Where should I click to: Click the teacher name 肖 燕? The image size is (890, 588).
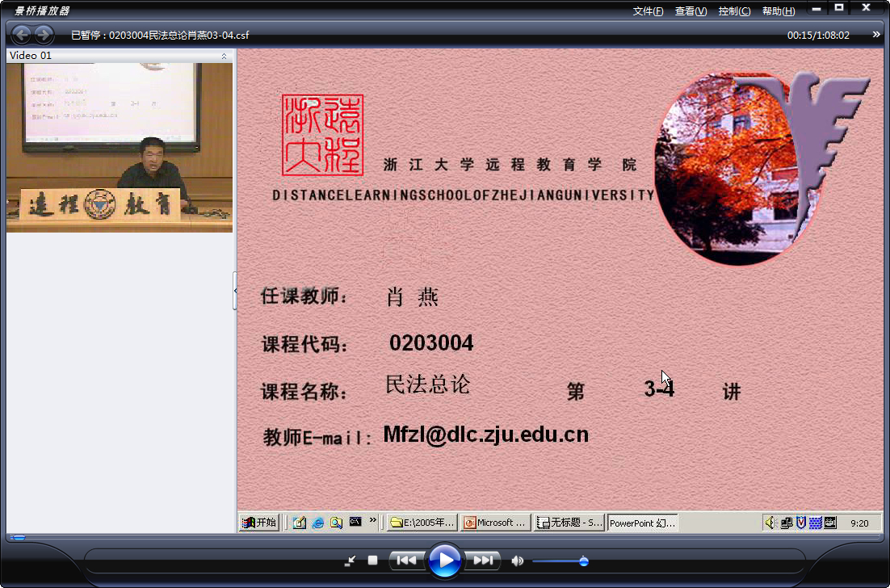(412, 297)
